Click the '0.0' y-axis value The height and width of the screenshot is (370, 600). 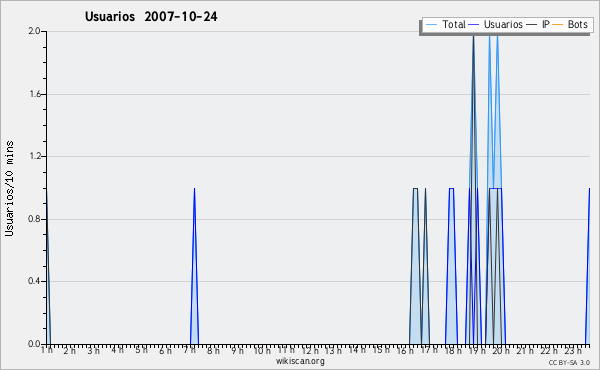pyautogui.click(x=34, y=344)
